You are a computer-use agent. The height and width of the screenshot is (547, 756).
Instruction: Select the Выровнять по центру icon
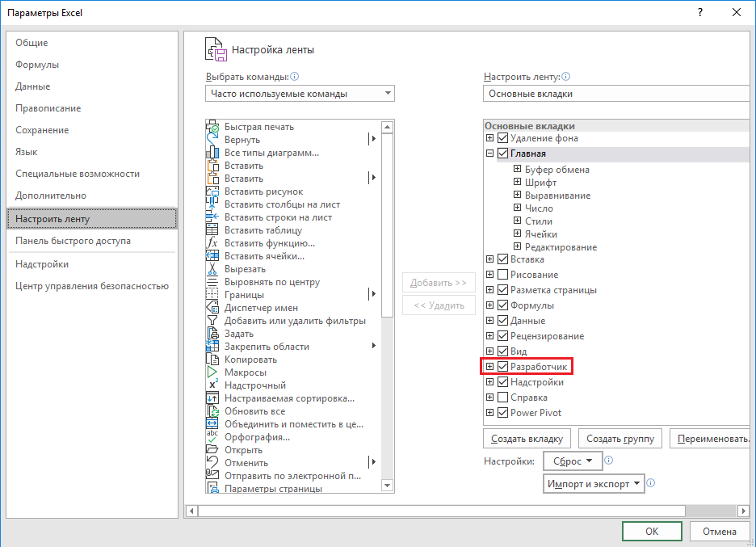[x=212, y=282]
